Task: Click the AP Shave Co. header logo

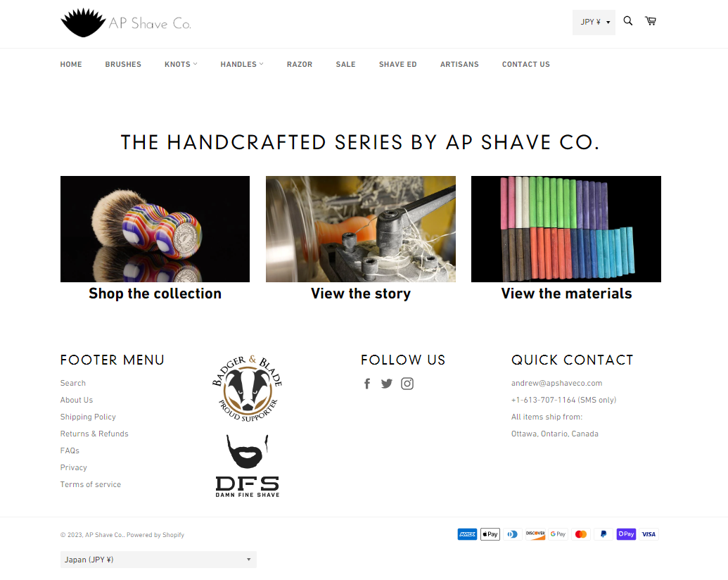Action: 126,23
